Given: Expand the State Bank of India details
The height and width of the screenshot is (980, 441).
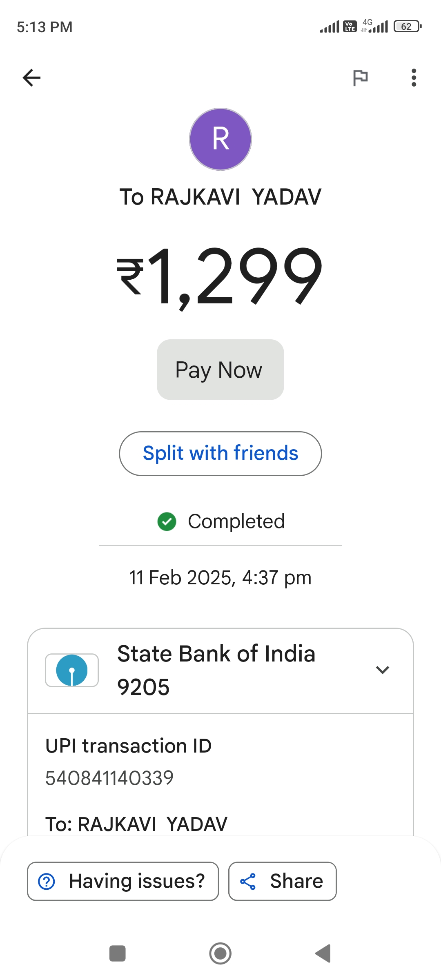Looking at the screenshot, I should 382,670.
